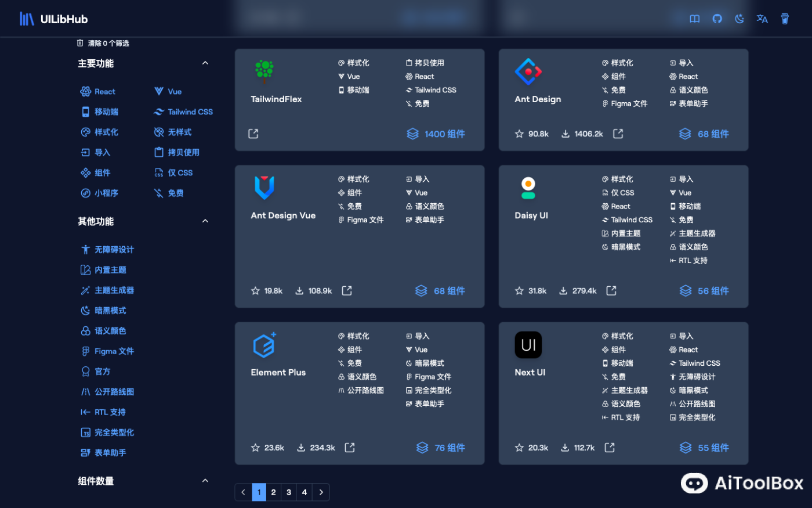Open the language switcher icon
The image size is (812, 508).
(x=762, y=19)
